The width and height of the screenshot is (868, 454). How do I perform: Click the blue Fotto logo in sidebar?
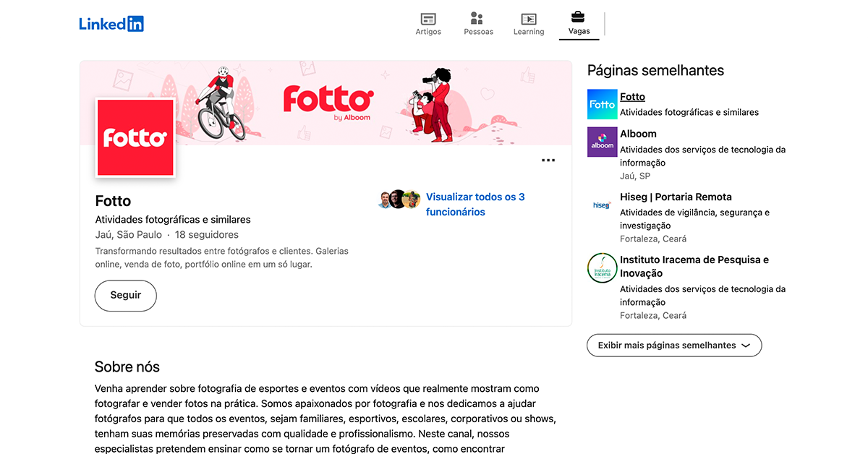point(602,104)
